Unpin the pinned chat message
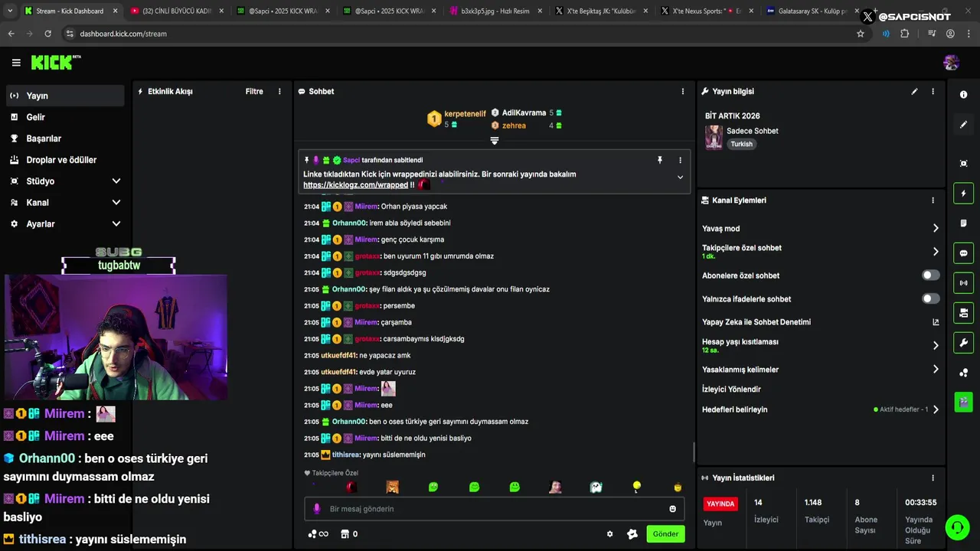 [x=659, y=160]
